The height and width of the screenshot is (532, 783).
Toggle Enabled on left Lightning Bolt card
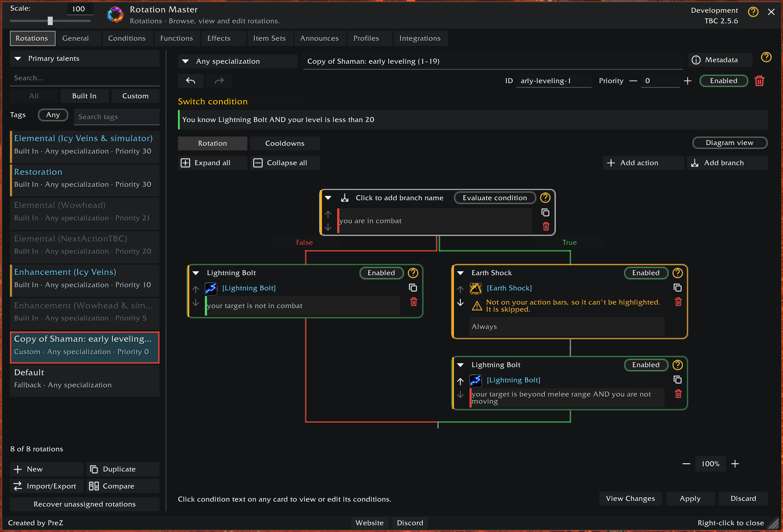(381, 273)
